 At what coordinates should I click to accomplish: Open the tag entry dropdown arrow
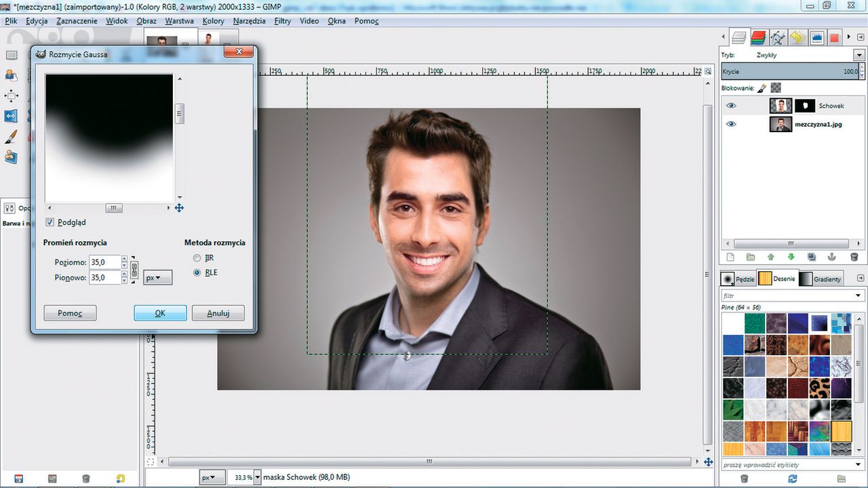click(x=859, y=465)
